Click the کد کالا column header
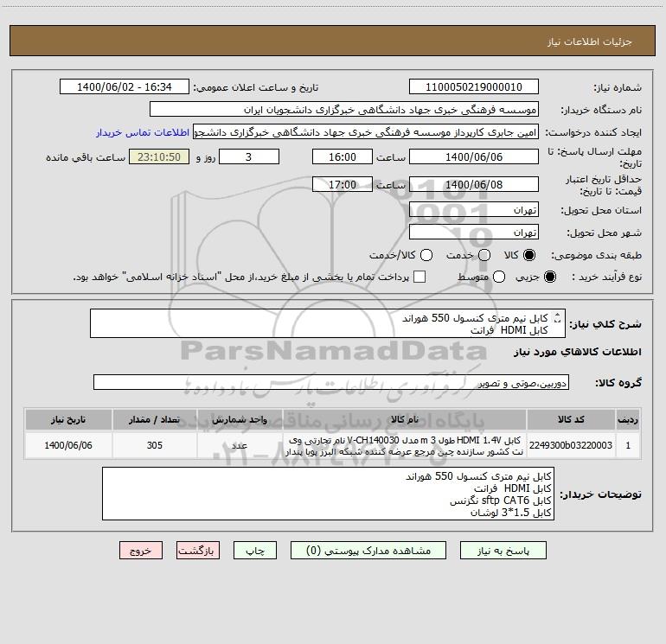Viewport: 666px width, 644px height. click(571, 419)
